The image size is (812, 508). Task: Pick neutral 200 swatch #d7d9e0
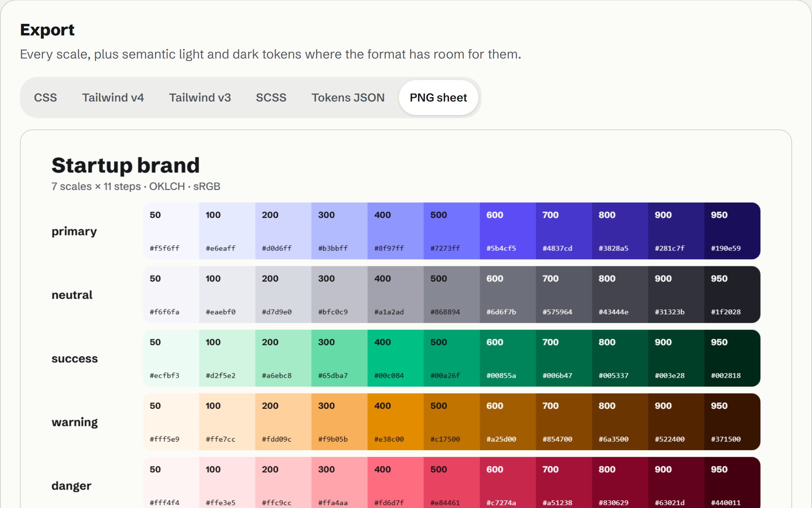(x=283, y=295)
